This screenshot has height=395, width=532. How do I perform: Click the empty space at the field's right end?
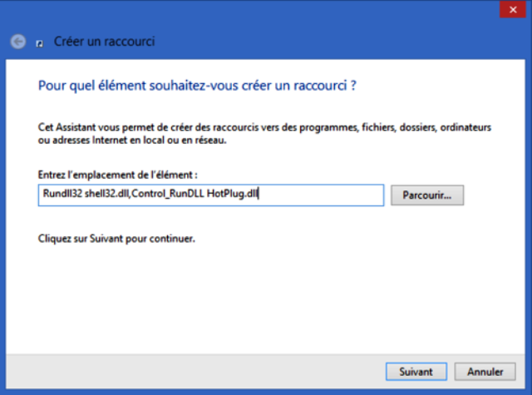point(332,195)
